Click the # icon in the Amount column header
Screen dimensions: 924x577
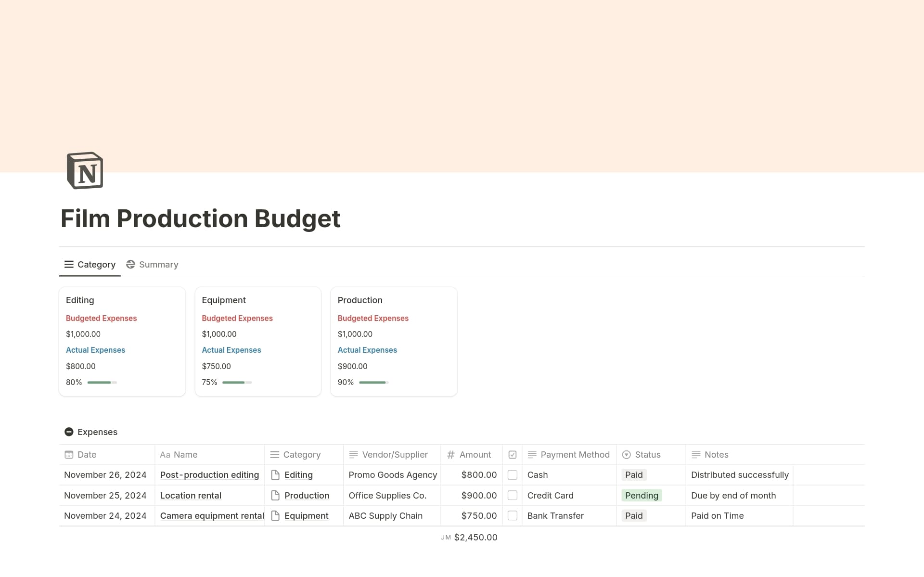[x=450, y=454]
